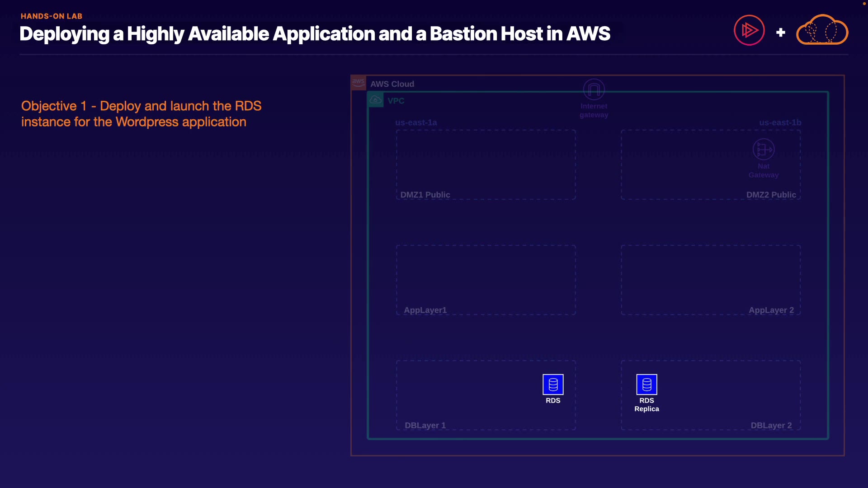Click the slide title heading

(x=315, y=34)
